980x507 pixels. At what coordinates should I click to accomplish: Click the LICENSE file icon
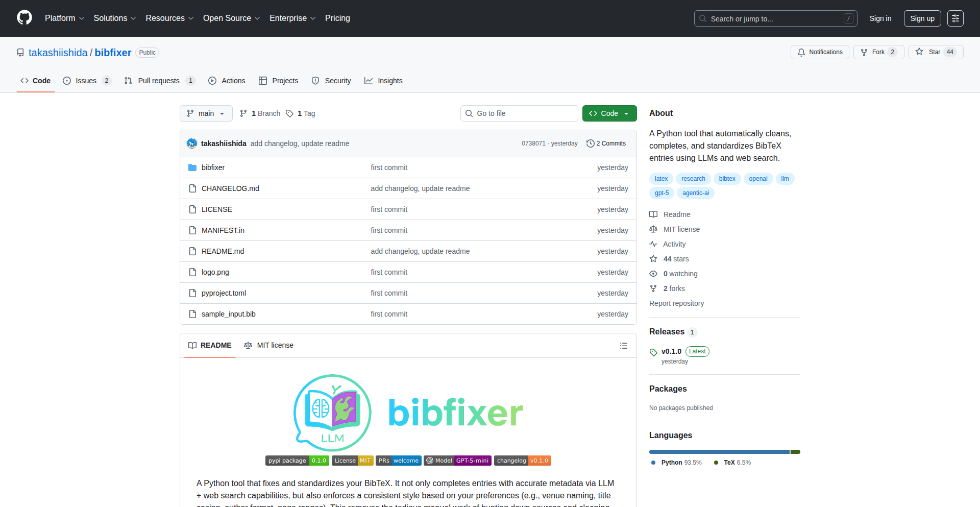tap(192, 209)
